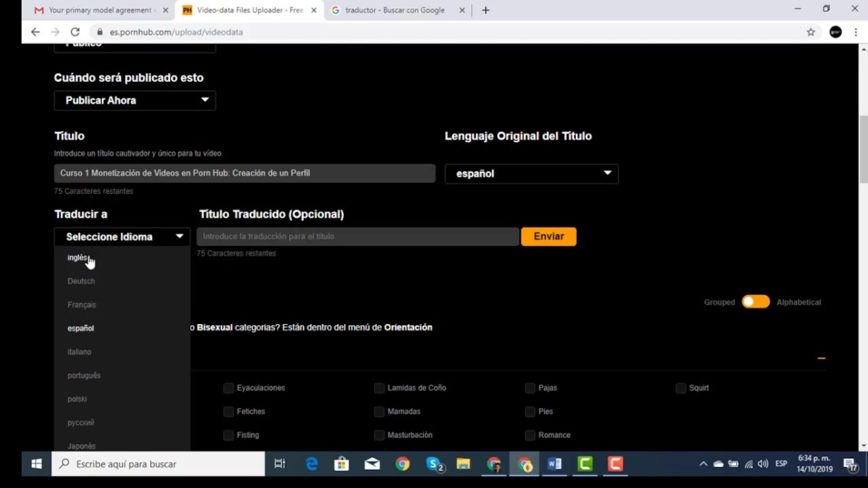Choose русский in the language list
Screen dimensions: 868x488
click(x=81, y=423)
